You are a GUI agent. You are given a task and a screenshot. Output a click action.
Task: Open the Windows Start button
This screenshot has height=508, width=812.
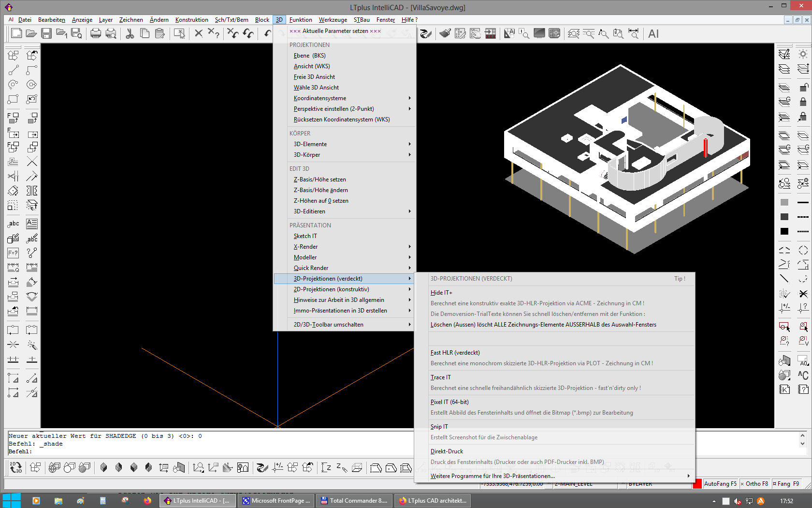click(x=12, y=500)
